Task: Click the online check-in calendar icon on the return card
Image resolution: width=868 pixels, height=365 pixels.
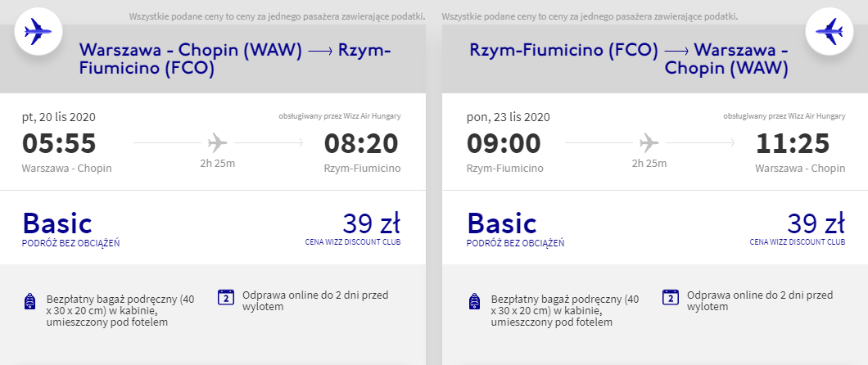Action: point(671,298)
